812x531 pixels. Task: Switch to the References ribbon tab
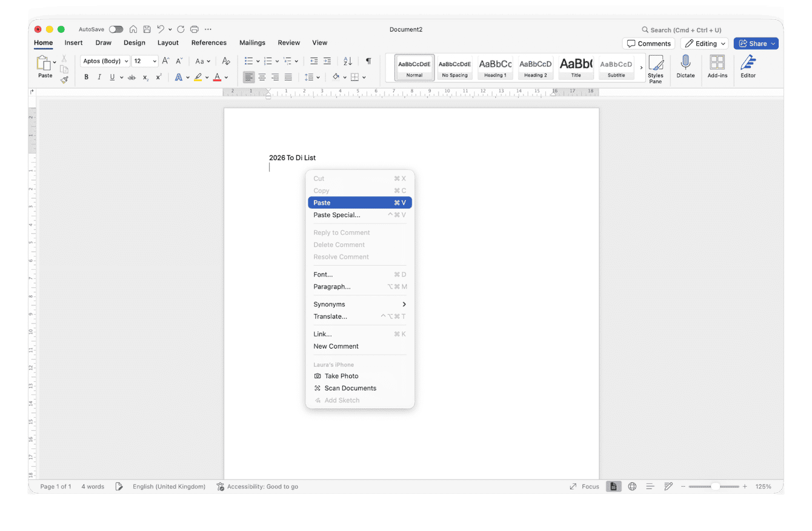208,42
